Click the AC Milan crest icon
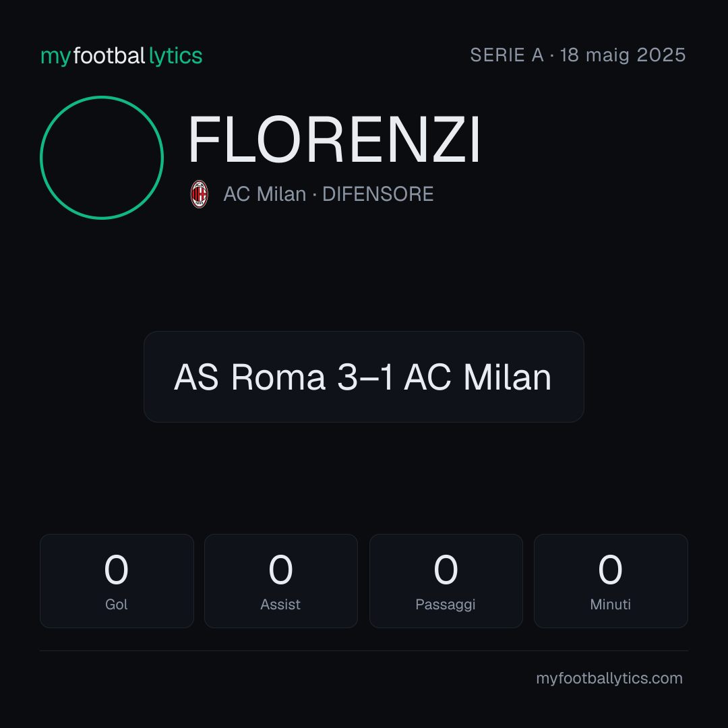 pyautogui.click(x=199, y=194)
